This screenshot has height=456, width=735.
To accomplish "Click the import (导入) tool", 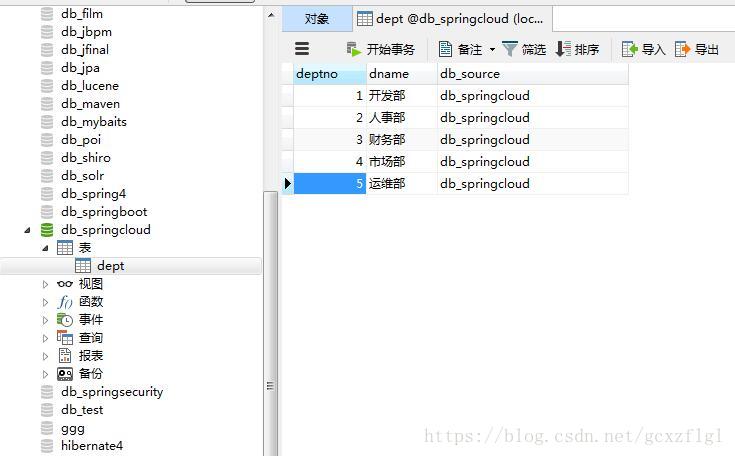I will click(643, 49).
